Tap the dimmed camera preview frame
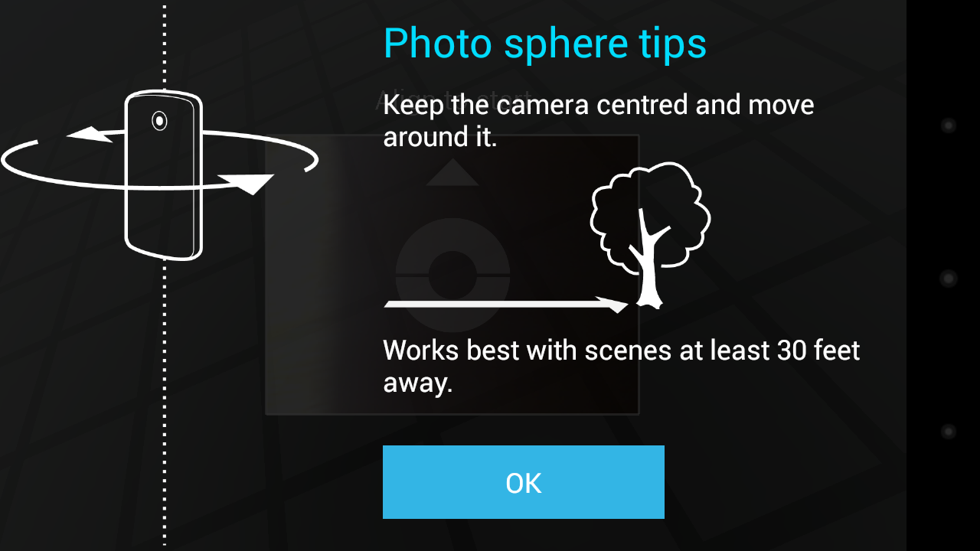This screenshot has height=551, width=980. (452, 275)
